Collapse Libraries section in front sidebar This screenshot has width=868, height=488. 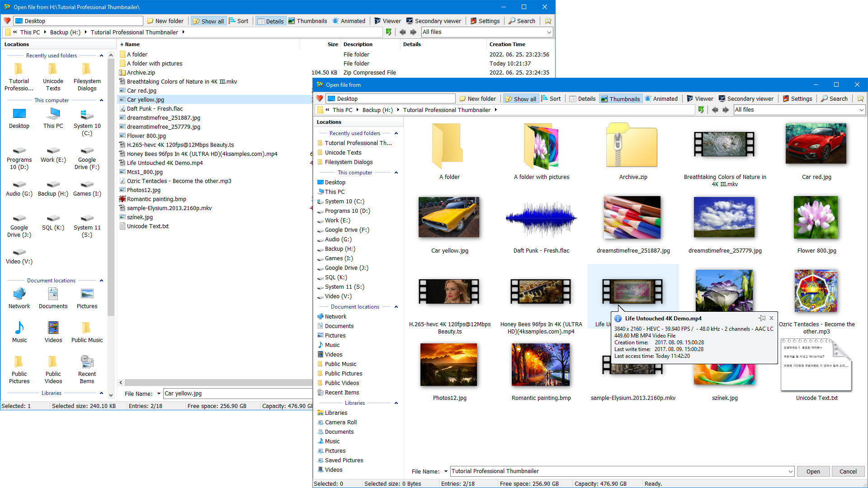pyautogui.click(x=396, y=403)
